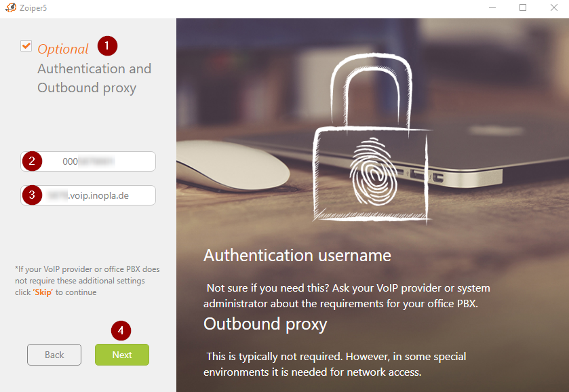Image resolution: width=569 pixels, height=392 pixels.
Task: Click the Zoiper5 title text
Action: [x=33, y=8]
